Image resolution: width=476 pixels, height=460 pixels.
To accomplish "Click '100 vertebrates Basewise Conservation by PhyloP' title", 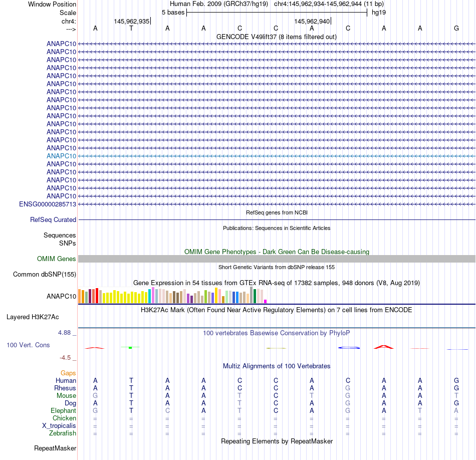I will pos(277,333).
